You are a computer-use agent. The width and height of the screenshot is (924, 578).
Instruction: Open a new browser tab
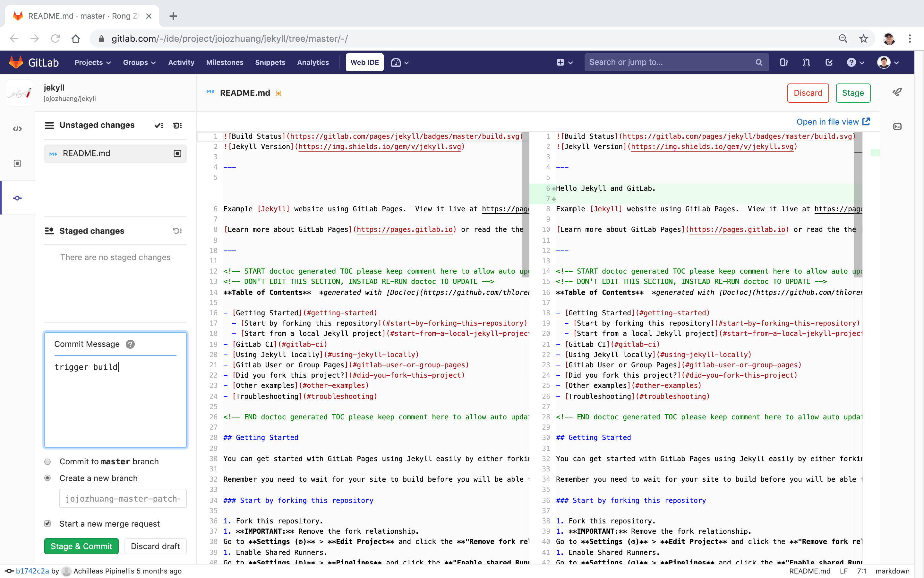173,16
